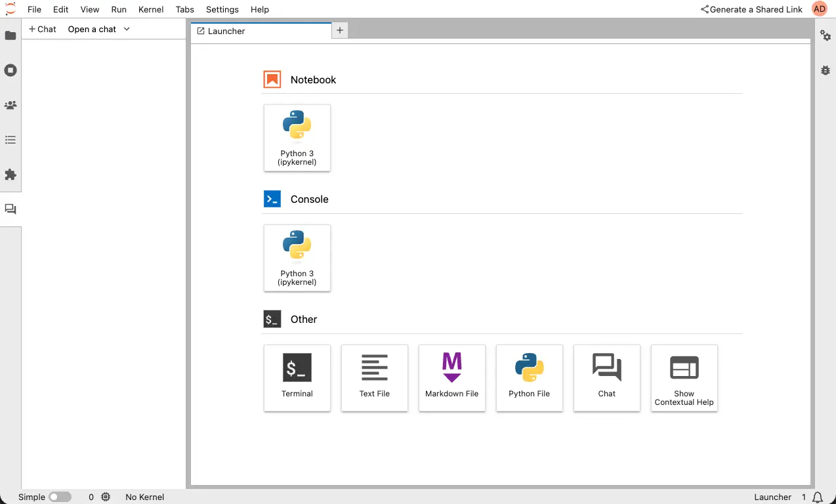Image resolution: width=836 pixels, height=504 pixels.
Task: Launch a Python 3 notebook
Action: point(297,138)
